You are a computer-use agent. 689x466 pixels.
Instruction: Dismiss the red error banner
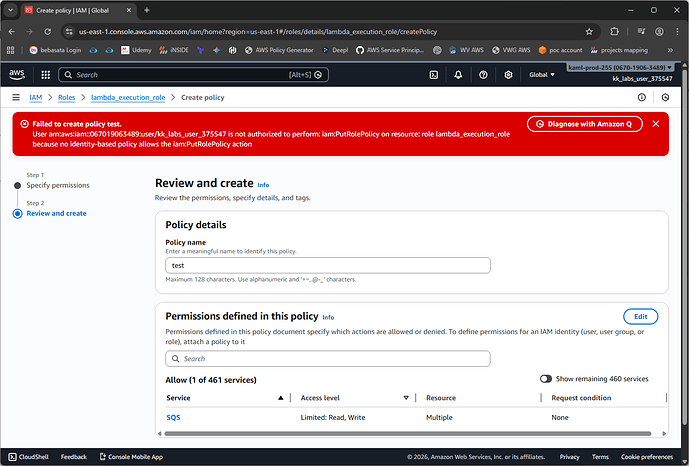[x=656, y=124]
